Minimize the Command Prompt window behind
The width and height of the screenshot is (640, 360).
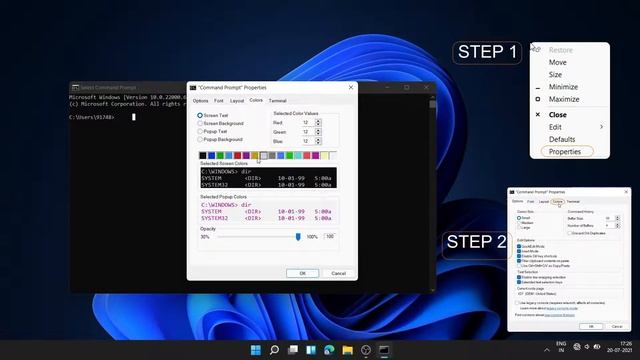(x=387, y=87)
